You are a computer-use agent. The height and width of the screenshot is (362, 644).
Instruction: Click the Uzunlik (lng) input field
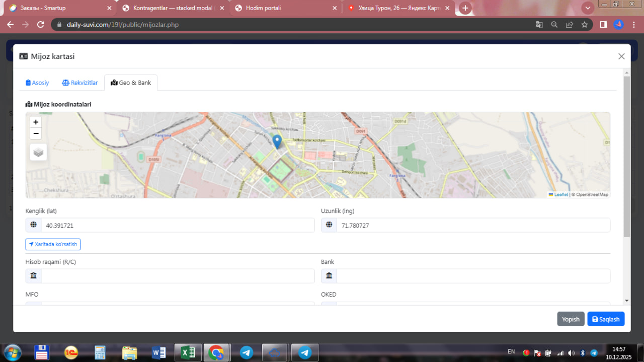coord(473,226)
